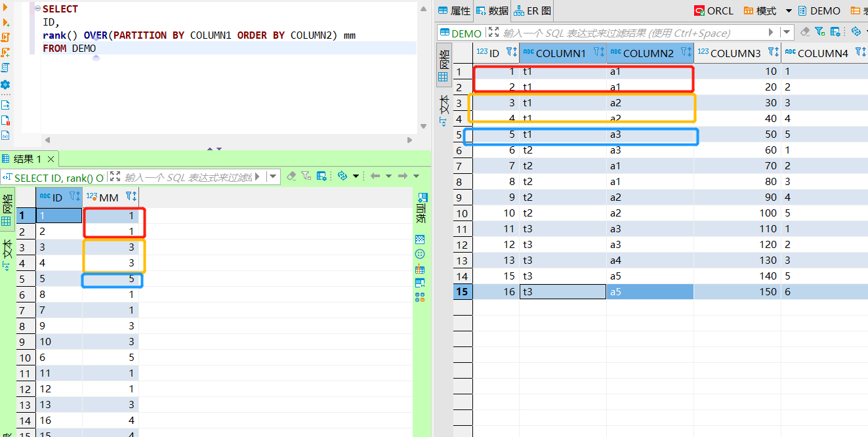The image size is (868, 437).
Task: Open custom filters funnel icon
Action: (306, 176)
